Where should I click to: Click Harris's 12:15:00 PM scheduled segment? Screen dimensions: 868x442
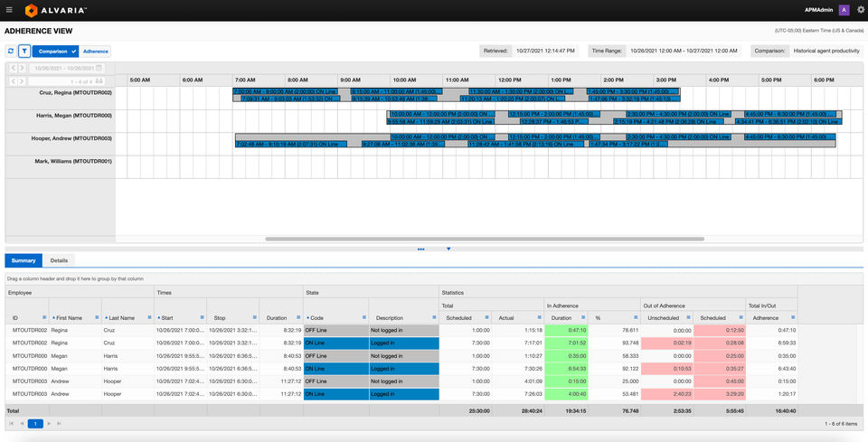pyautogui.click(x=554, y=114)
